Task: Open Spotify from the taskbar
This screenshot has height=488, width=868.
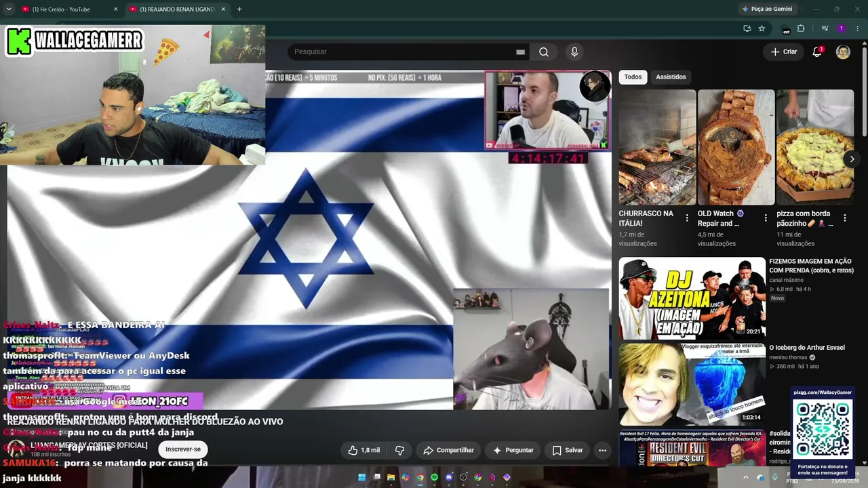Action: 435,477
